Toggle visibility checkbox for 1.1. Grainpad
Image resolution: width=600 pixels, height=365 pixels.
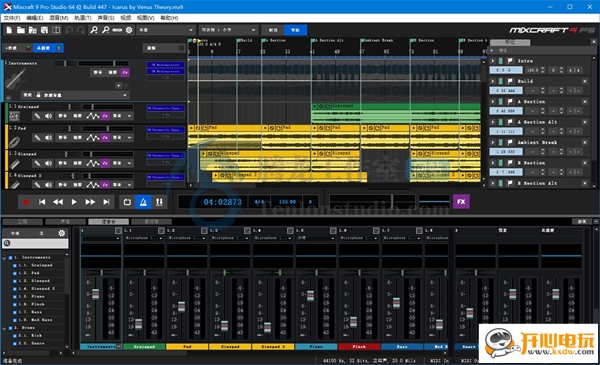(15, 265)
